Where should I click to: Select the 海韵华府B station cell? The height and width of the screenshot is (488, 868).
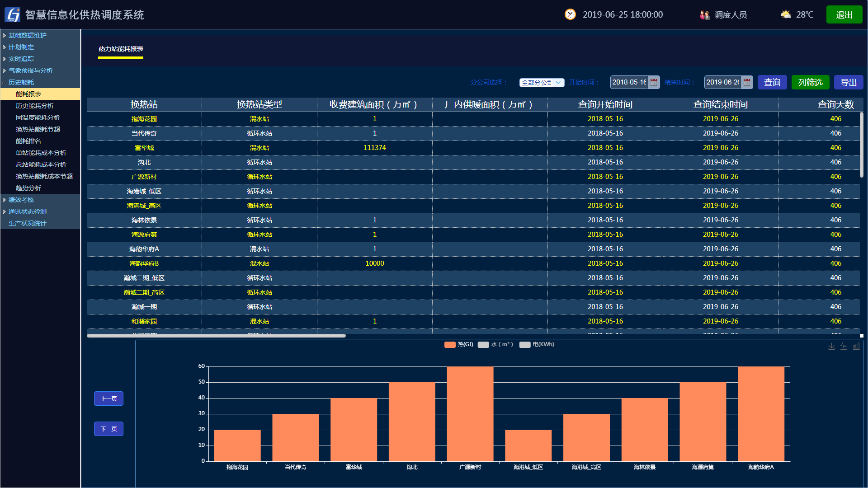[144, 263]
